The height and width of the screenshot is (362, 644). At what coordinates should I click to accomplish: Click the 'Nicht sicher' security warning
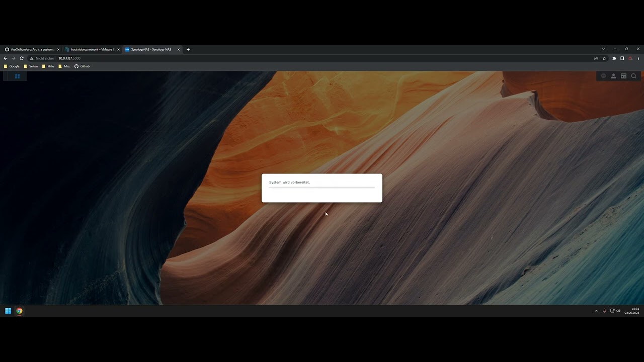(x=42, y=58)
